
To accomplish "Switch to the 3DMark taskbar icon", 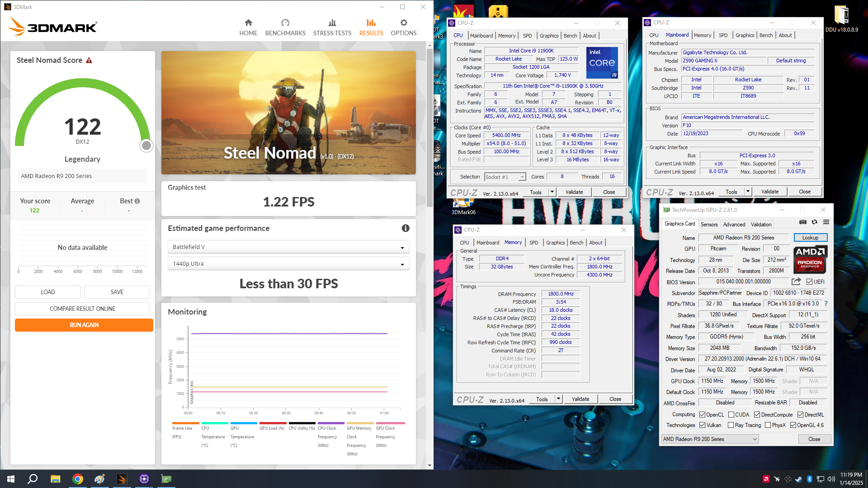I will point(122,479).
